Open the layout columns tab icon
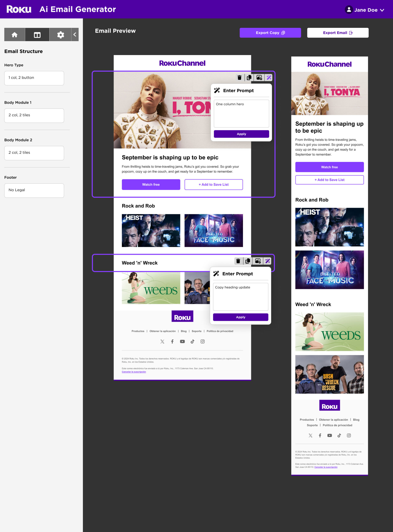This screenshot has width=393, height=532. 37,35
